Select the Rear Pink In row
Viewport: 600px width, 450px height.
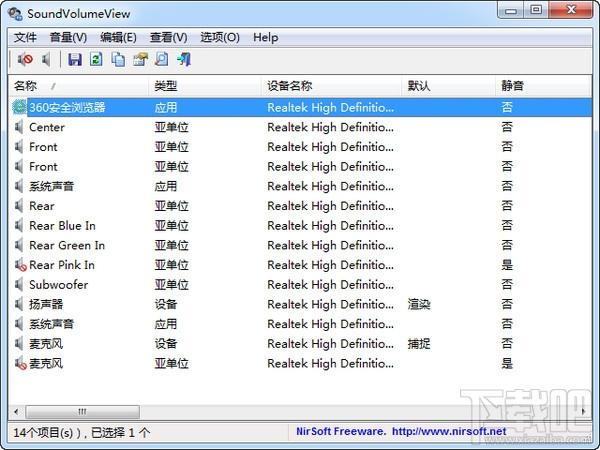(300, 265)
